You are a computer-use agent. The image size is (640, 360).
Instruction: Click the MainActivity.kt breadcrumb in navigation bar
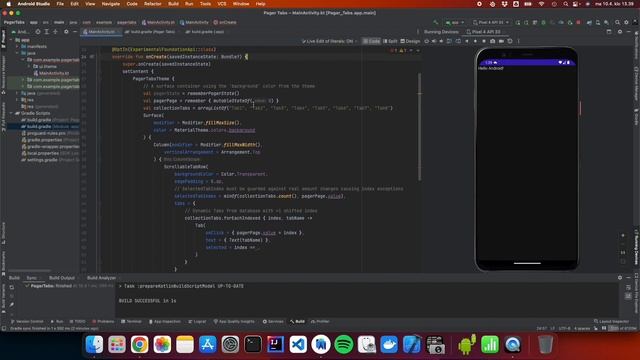158,22
